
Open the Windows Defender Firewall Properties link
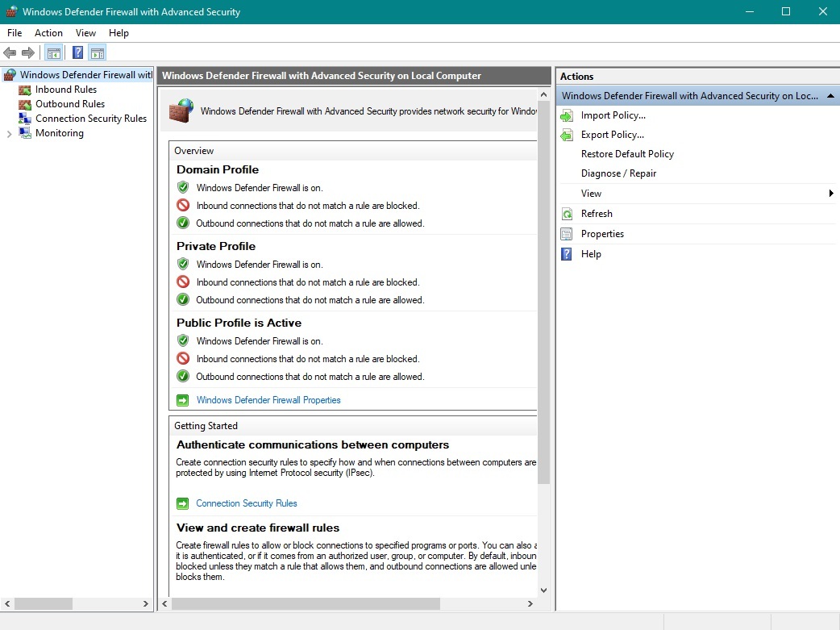(x=268, y=400)
